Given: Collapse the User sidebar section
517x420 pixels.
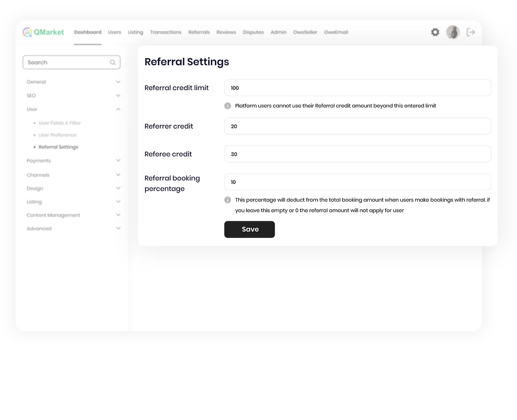Looking at the screenshot, I should [118, 109].
